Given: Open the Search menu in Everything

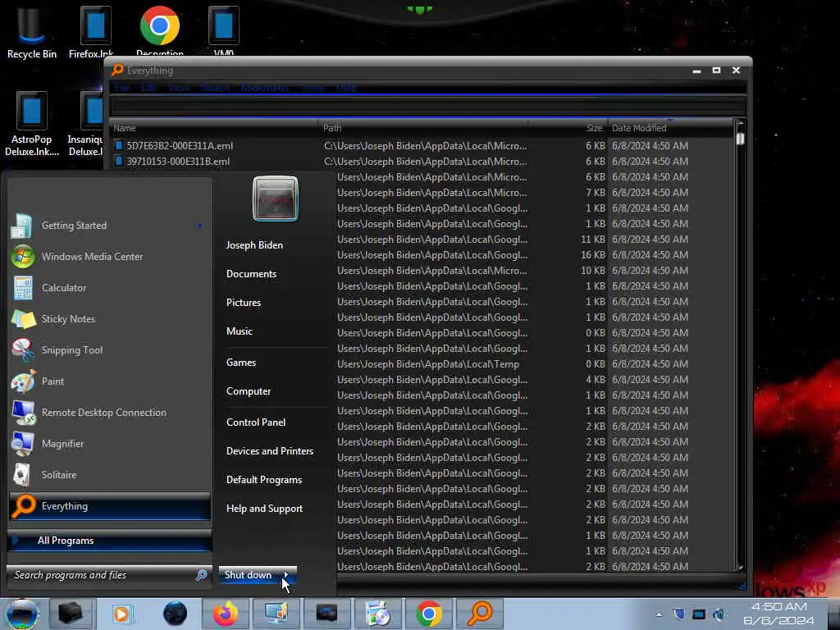Looking at the screenshot, I should (215, 88).
